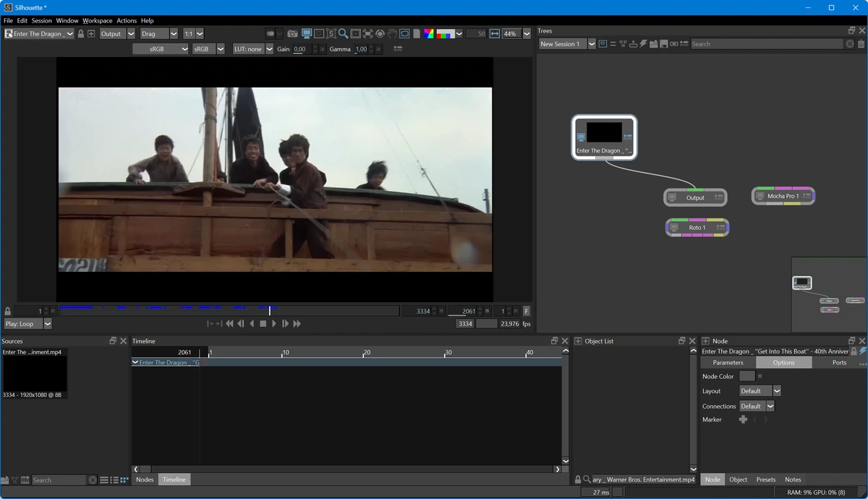
Task: Click the search magnifier icon below Object List
Action: pyautogui.click(x=587, y=479)
